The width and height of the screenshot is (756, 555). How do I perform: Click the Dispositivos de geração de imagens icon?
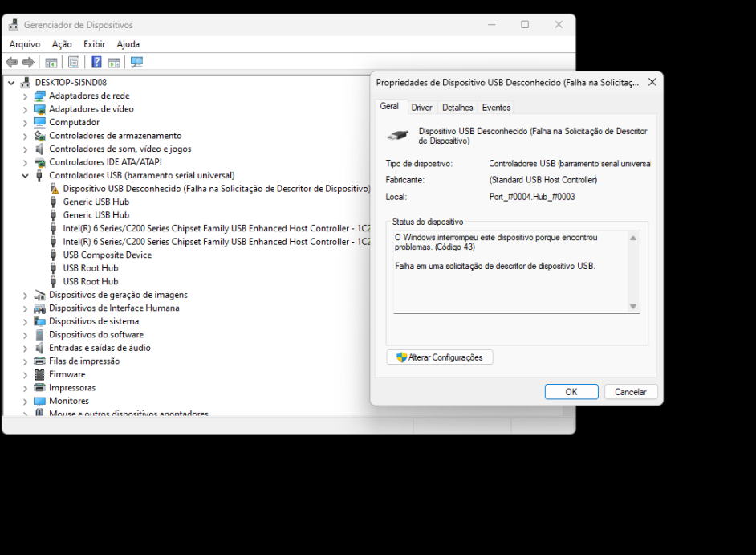39,296
